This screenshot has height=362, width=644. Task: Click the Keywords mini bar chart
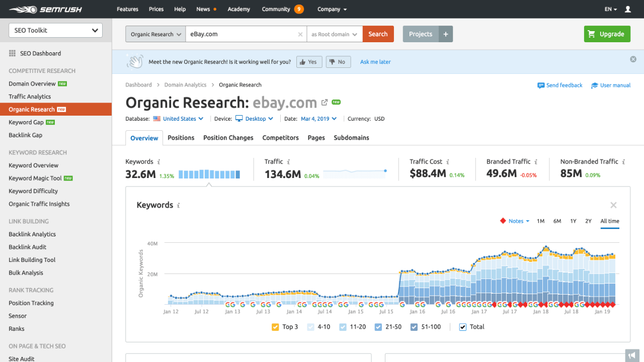209,174
